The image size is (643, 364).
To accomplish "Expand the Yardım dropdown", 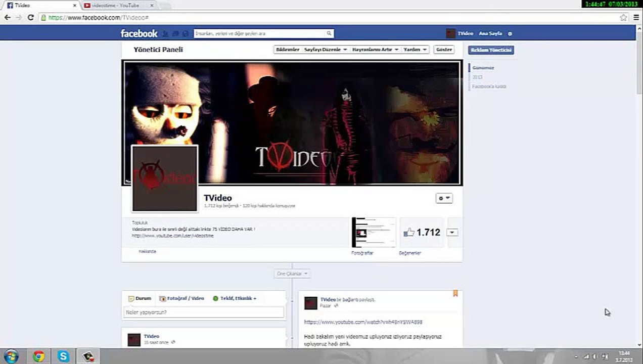I will coord(416,50).
